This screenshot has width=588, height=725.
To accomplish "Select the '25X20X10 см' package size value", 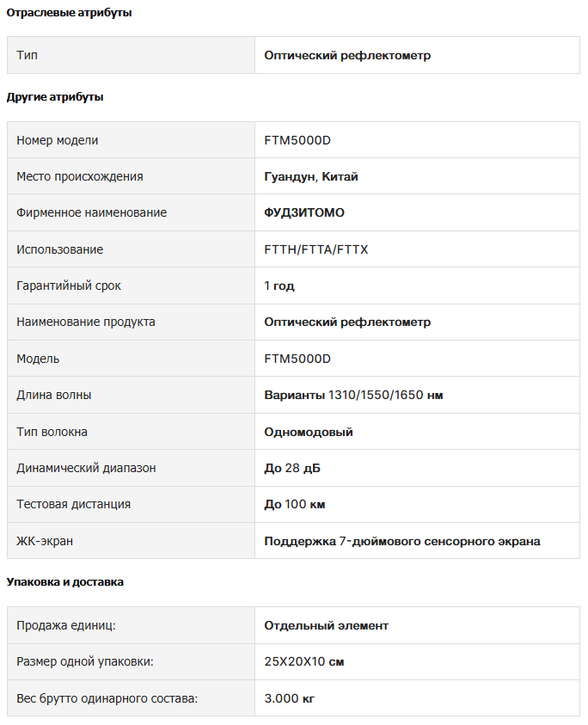I will (303, 661).
